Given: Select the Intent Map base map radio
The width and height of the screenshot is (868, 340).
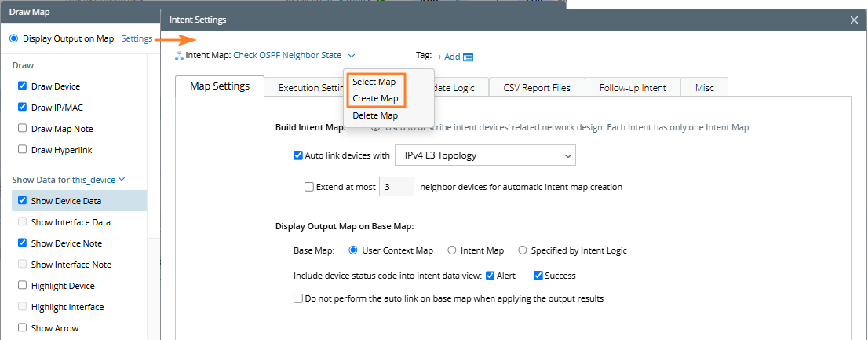Looking at the screenshot, I should click(x=451, y=250).
